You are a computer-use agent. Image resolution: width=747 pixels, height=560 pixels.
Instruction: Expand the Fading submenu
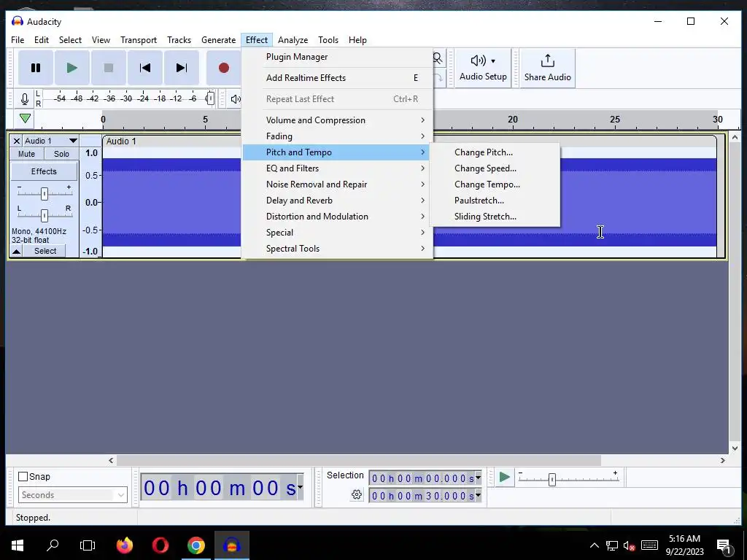tap(337, 136)
